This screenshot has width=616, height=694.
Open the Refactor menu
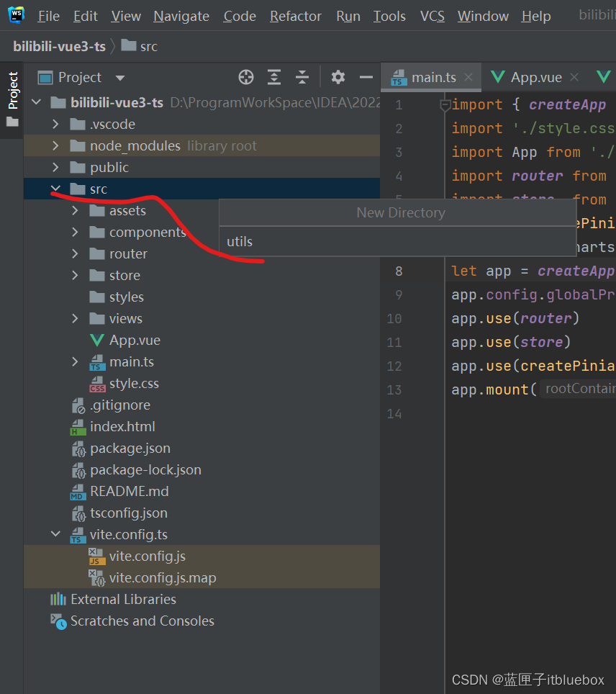tap(296, 16)
